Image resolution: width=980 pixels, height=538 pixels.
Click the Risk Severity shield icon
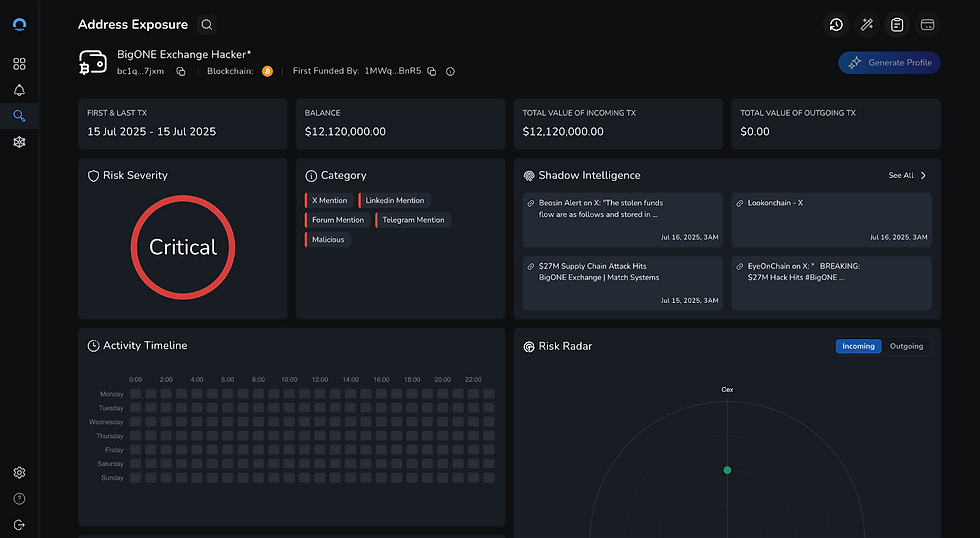pyautogui.click(x=93, y=176)
